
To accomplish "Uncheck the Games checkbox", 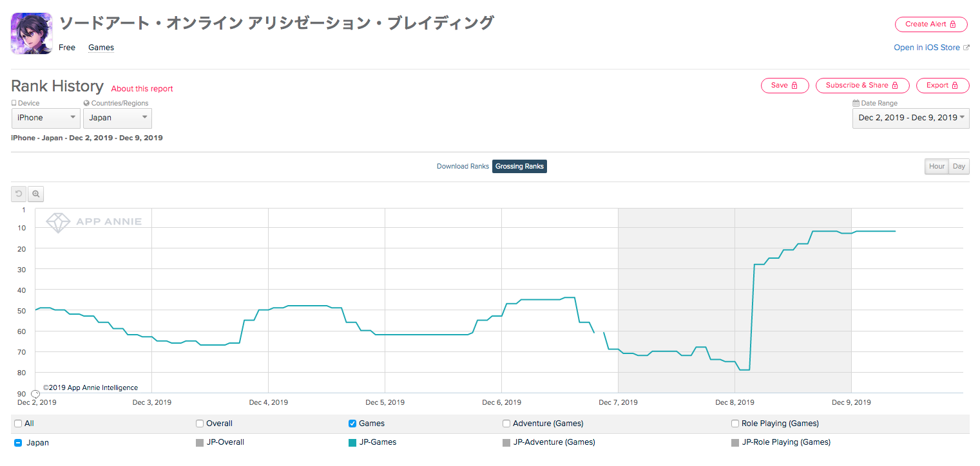I will [x=352, y=424].
